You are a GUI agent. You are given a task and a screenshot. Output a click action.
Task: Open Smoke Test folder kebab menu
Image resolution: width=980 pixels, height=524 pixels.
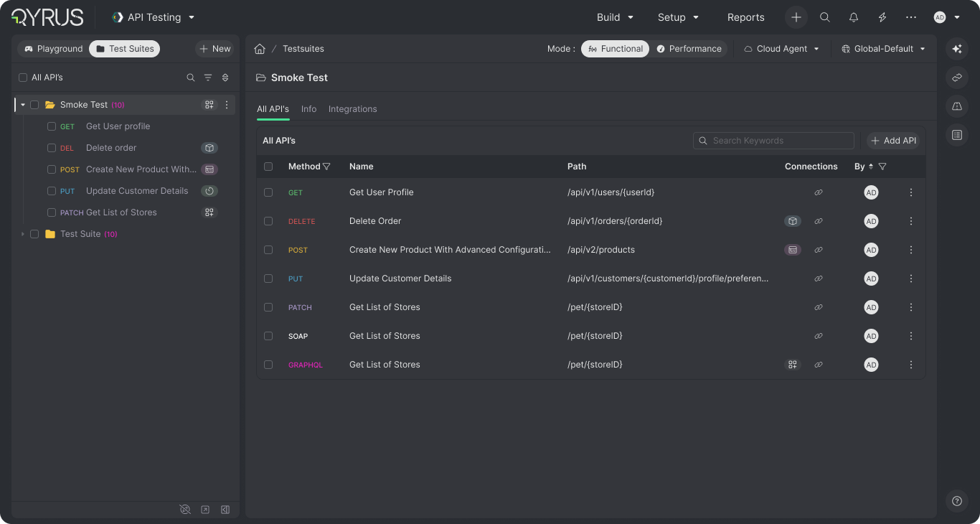click(227, 105)
